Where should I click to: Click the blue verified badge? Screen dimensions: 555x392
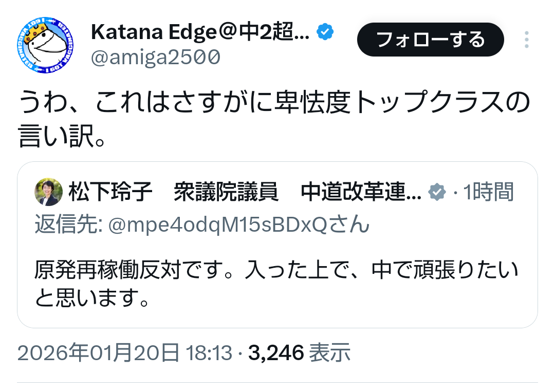pos(324,32)
